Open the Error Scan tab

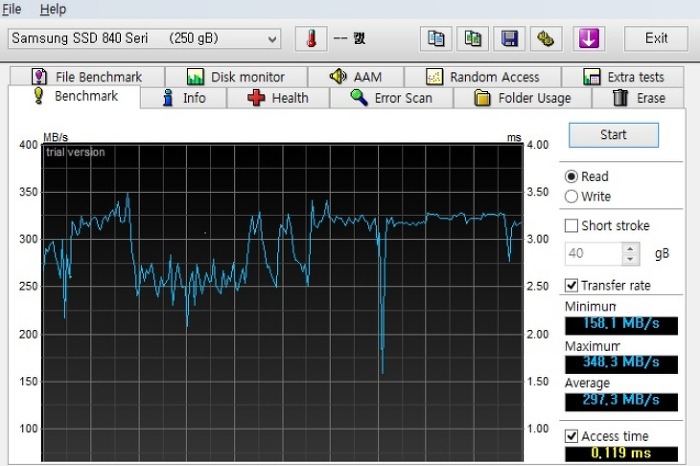[392, 98]
